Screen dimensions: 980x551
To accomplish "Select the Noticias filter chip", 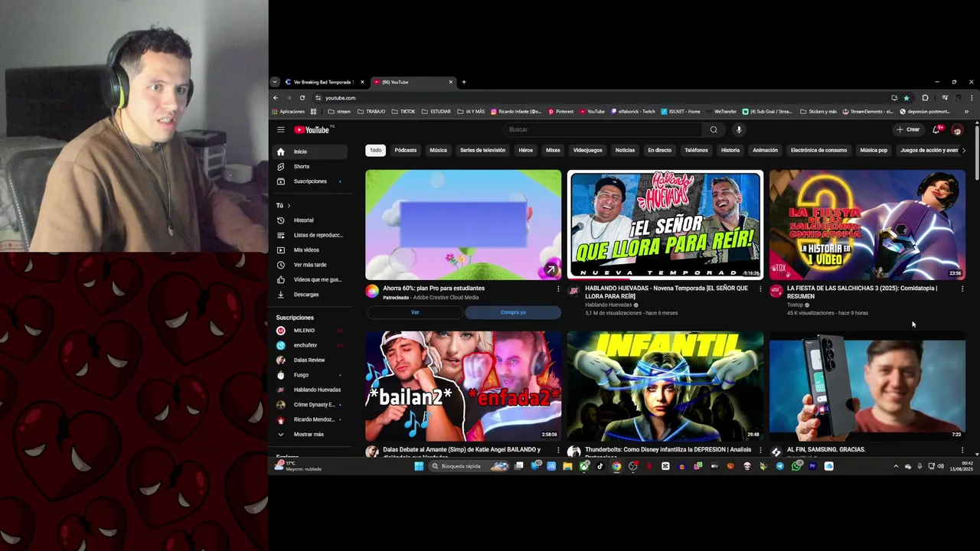I will [625, 151].
